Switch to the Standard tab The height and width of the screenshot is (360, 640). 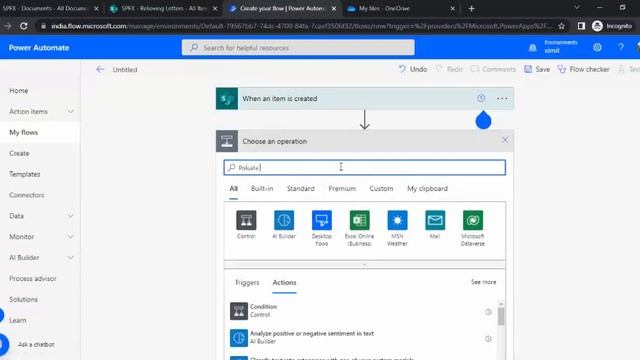pyautogui.click(x=300, y=189)
